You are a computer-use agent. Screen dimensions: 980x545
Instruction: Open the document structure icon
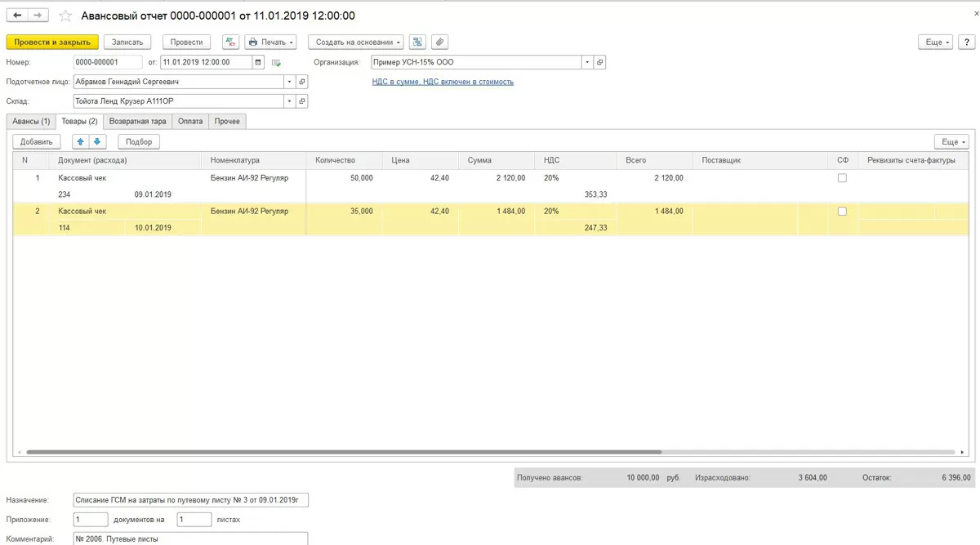click(417, 42)
